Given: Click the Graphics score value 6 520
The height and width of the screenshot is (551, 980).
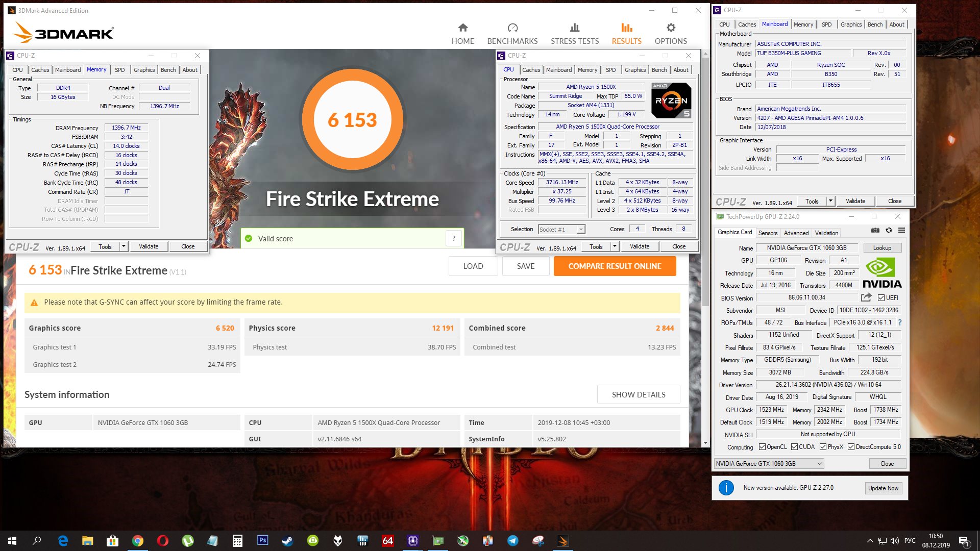Looking at the screenshot, I should point(225,328).
